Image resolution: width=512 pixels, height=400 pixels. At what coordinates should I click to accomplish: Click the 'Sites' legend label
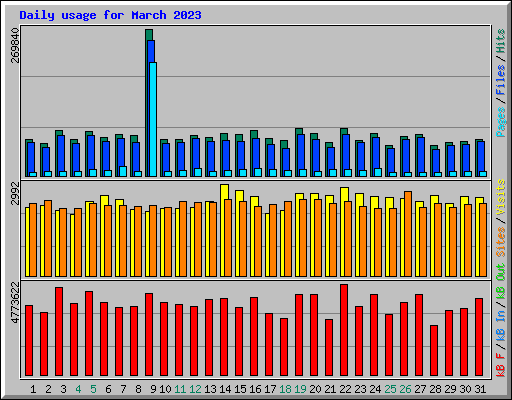click(501, 242)
